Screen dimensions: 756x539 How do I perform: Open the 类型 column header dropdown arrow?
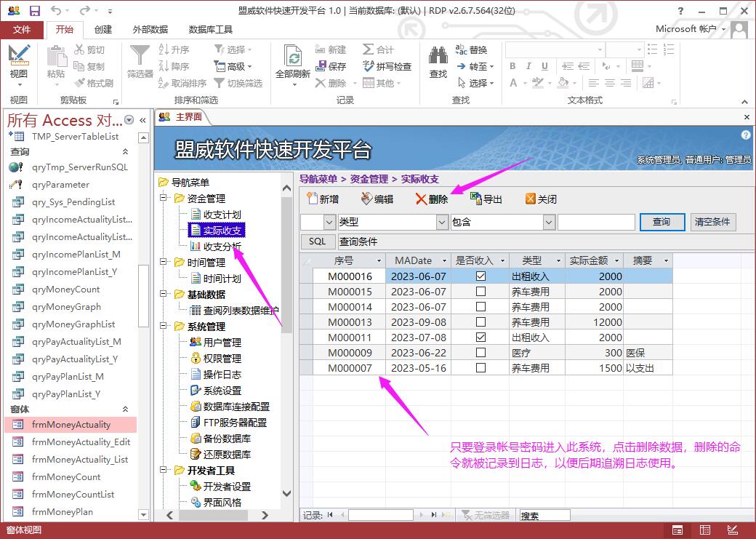(558, 261)
